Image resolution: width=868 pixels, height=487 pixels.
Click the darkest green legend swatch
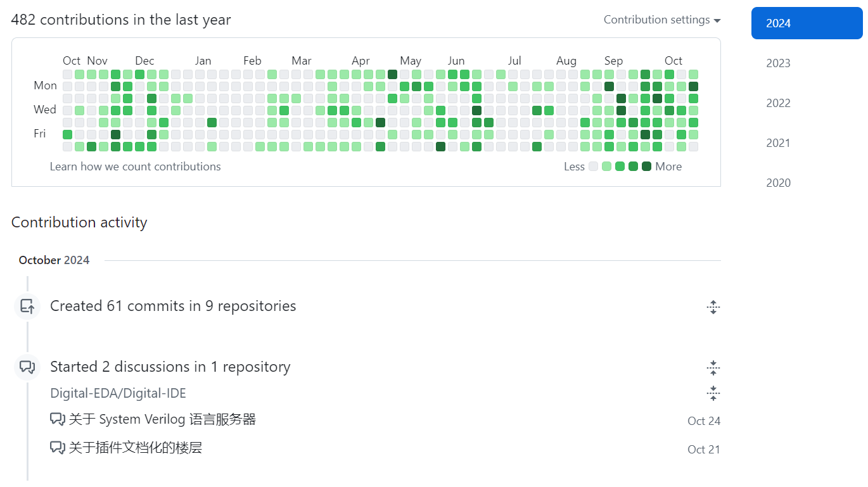646,167
